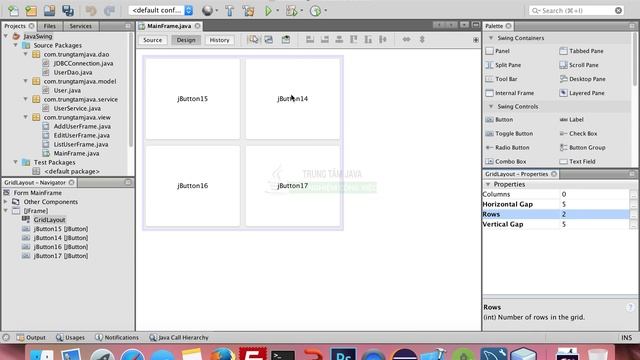The height and width of the screenshot is (360, 640).
Task: Select AddUserFrame.java file
Action: coord(82,126)
